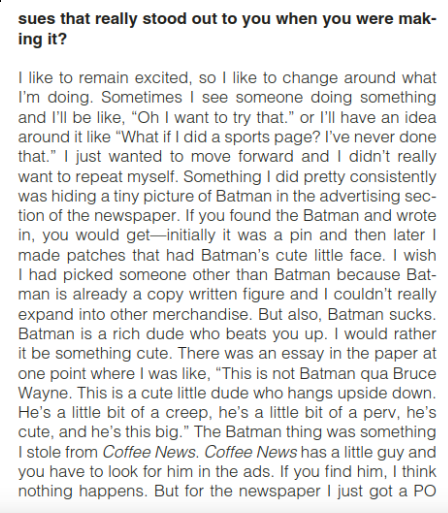This screenshot has width=448, height=513.
Task: Click the phrase 'upside down.'
Action: click(387, 393)
